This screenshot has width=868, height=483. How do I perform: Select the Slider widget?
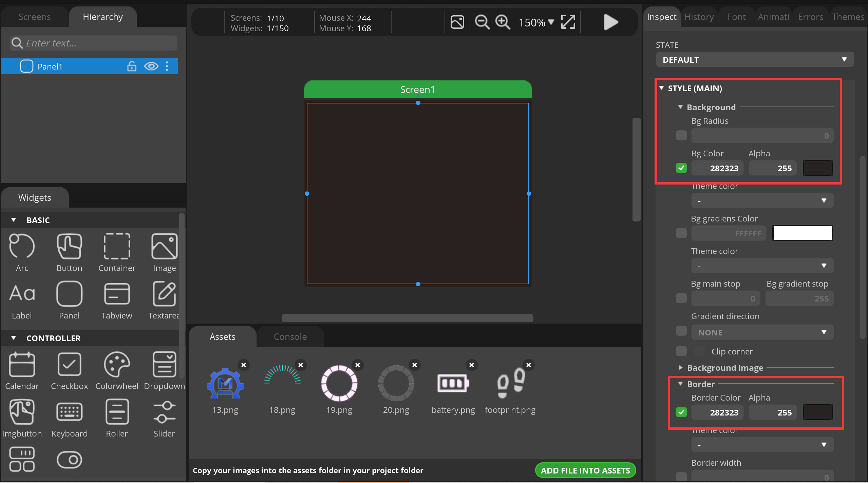pyautogui.click(x=164, y=418)
